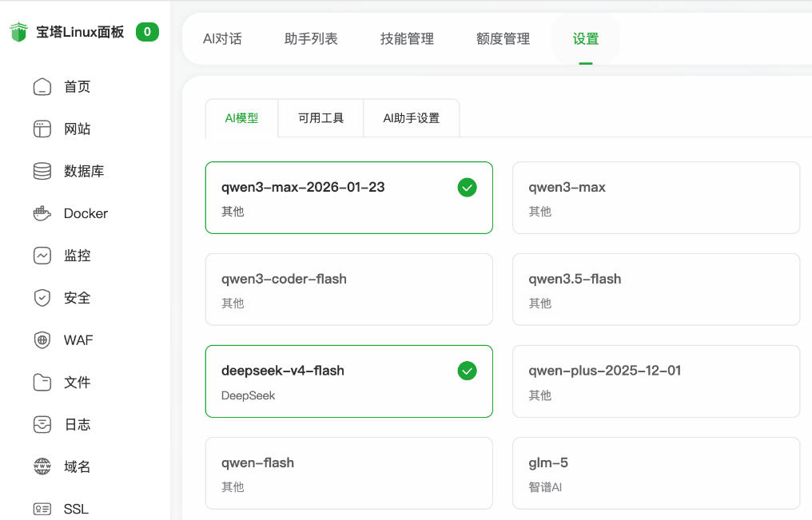Click the home icon in sidebar
The width and height of the screenshot is (812, 520).
point(42,87)
